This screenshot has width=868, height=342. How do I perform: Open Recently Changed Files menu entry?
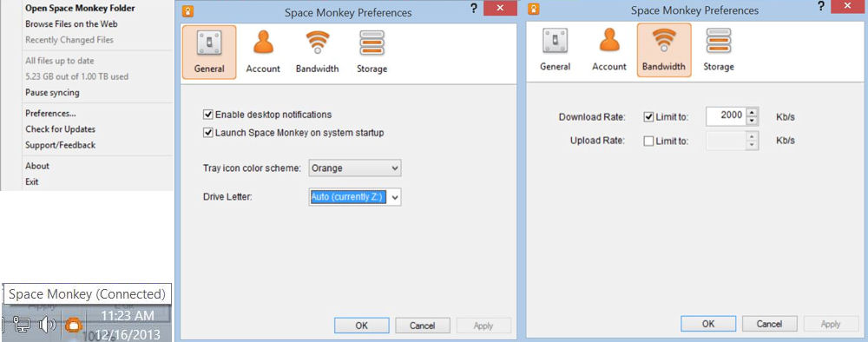pos(69,40)
